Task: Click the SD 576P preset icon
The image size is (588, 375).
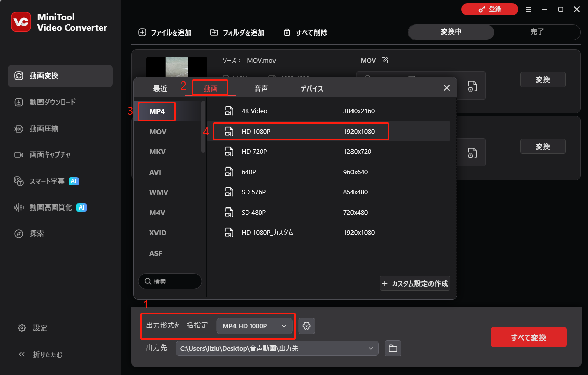Action: pos(229,192)
